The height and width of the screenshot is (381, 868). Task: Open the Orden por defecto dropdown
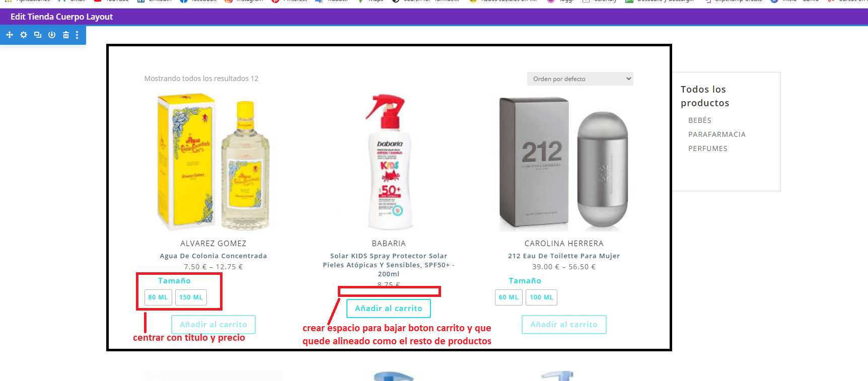pos(580,79)
